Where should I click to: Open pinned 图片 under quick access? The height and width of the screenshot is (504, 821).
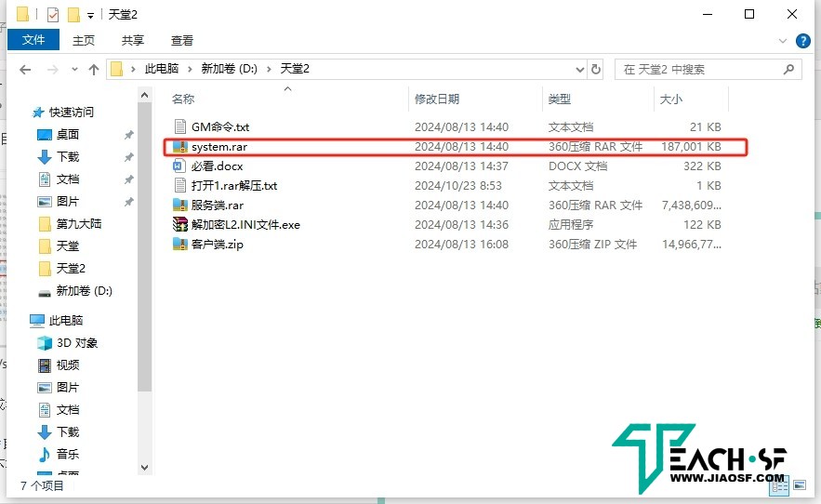(68, 201)
